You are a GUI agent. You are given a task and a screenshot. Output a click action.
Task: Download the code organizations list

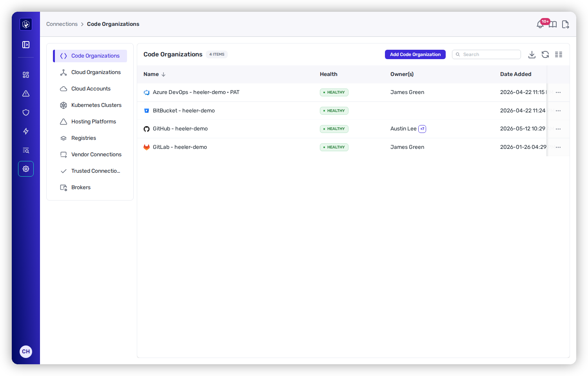pos(532,54)
